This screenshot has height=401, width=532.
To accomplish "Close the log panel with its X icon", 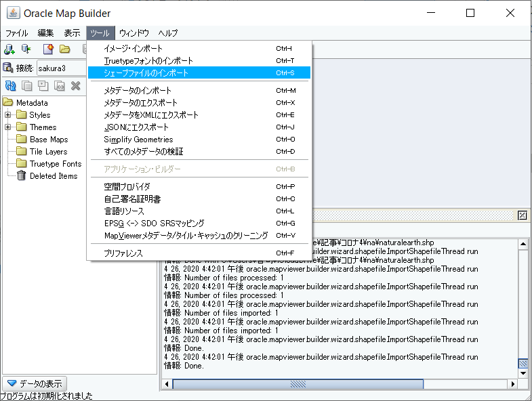I will click(x=523, y=215).
